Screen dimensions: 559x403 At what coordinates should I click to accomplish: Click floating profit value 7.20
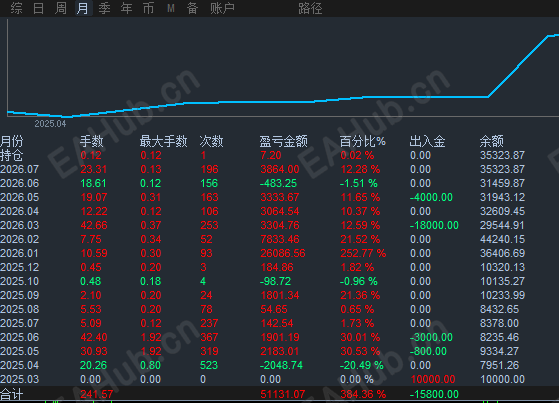(x=271, y=155)
